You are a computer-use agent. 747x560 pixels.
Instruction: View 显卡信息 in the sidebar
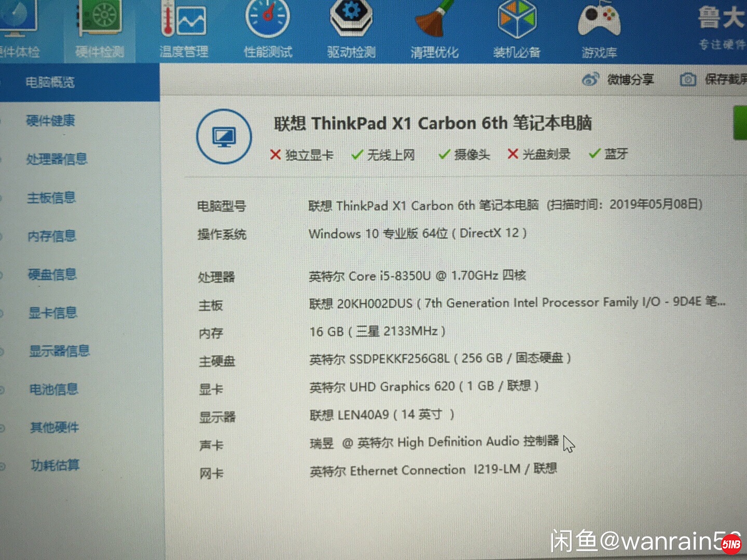coord(53,313)
